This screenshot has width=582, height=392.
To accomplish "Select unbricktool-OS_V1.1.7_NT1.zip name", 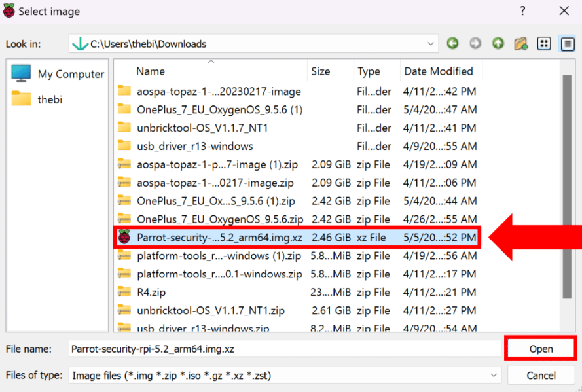I will coord(210,310).
